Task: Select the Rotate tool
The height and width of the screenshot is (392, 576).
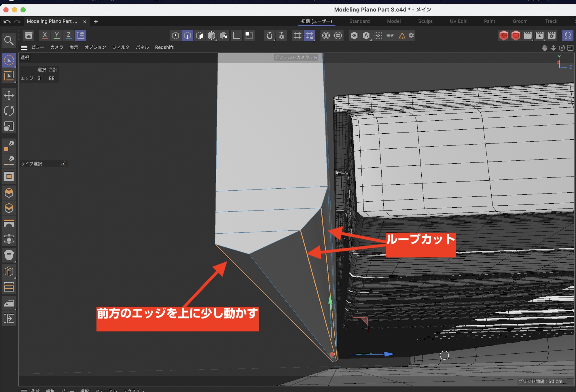Action: (9, 111)
